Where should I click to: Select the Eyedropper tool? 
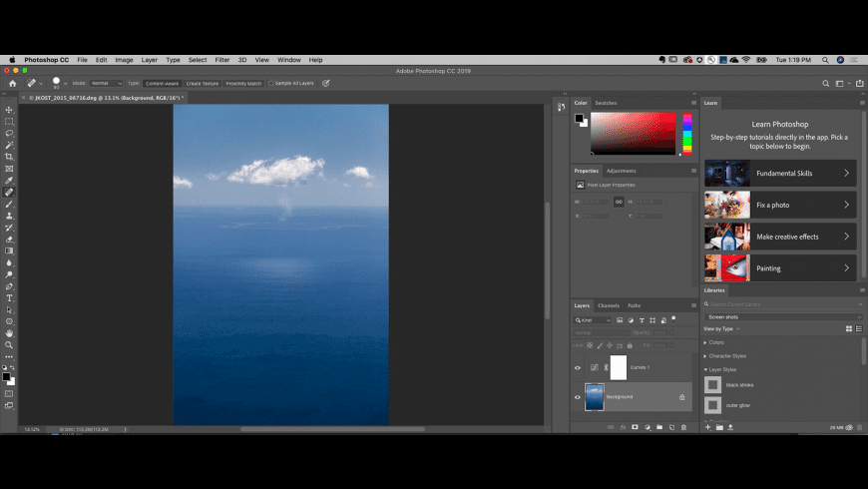point(10,181)
